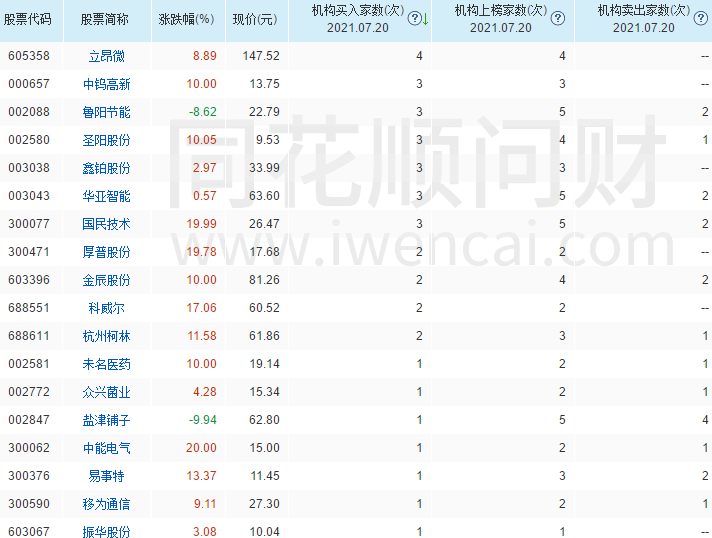Open stock link 华亚智能
Screen dimensions: 712x538
point(107,196)
